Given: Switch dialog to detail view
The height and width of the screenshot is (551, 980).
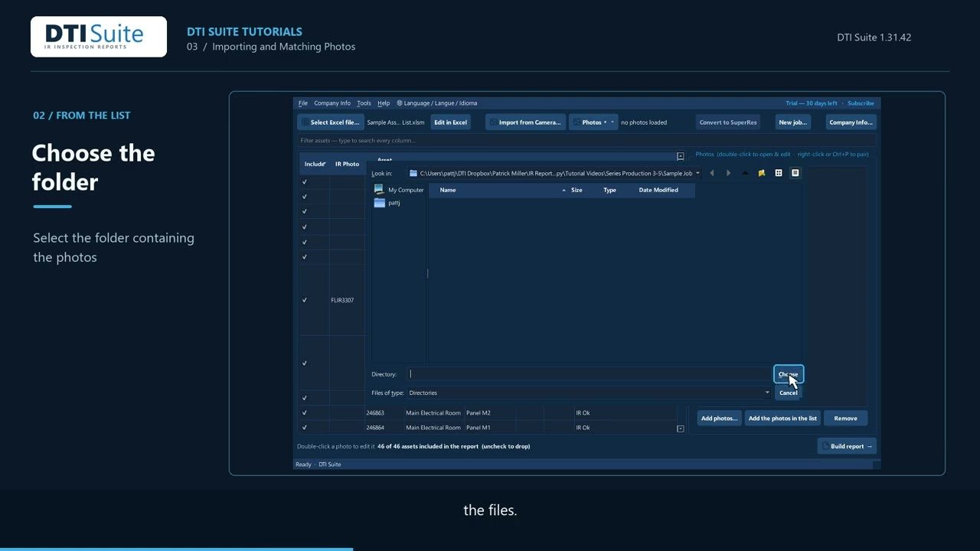Looking at the screenshot, I should [x=795, y=173].
